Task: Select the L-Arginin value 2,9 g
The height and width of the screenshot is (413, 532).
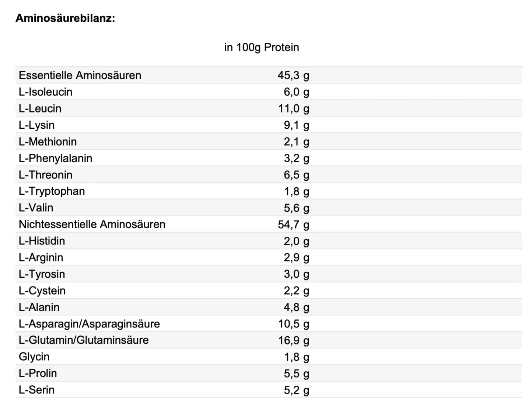Action: (x=296, y=257)
